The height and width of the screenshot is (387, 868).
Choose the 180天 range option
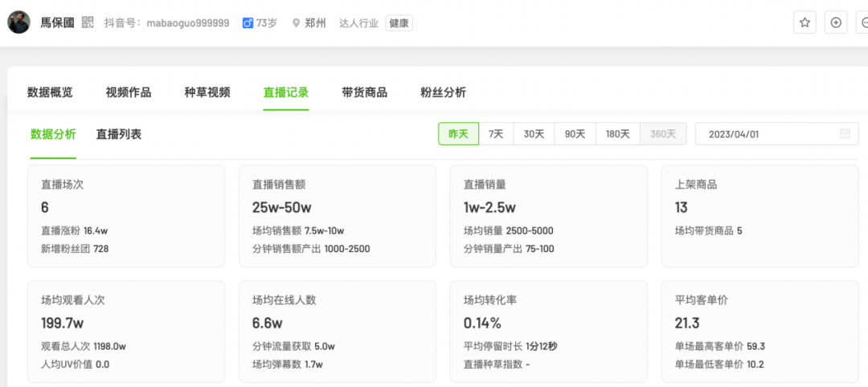[617, 134]
